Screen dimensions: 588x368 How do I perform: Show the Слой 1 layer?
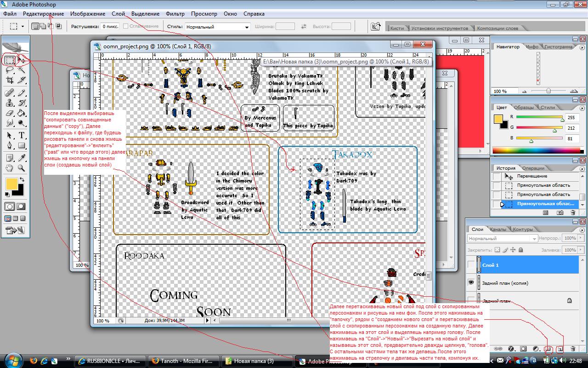(x=471, y=265)
